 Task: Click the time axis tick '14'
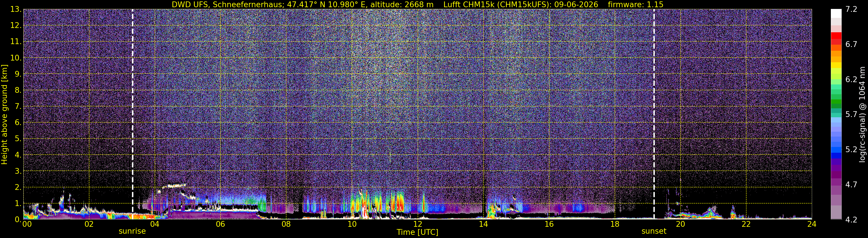(x=483, y=224)
